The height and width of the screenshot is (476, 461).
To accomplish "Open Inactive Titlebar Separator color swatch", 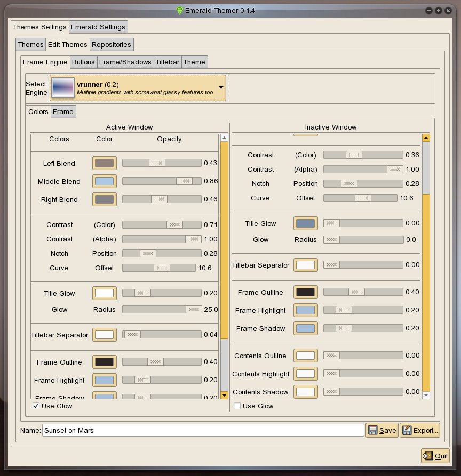I will click(305, 265).
